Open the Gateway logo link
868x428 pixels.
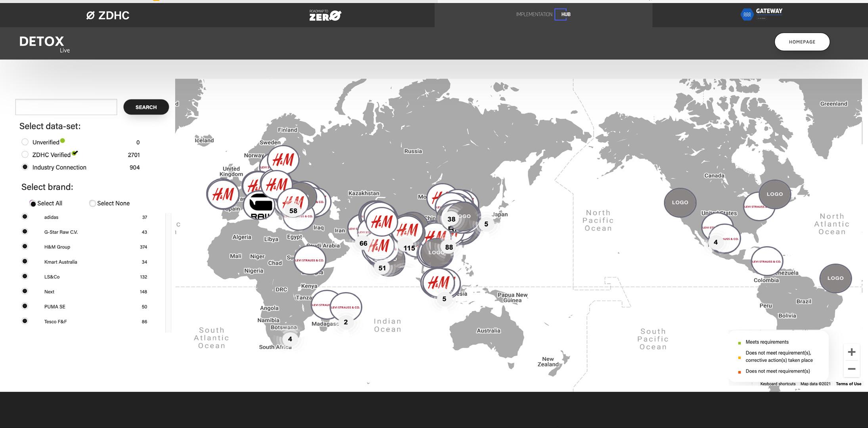point(761,14)
